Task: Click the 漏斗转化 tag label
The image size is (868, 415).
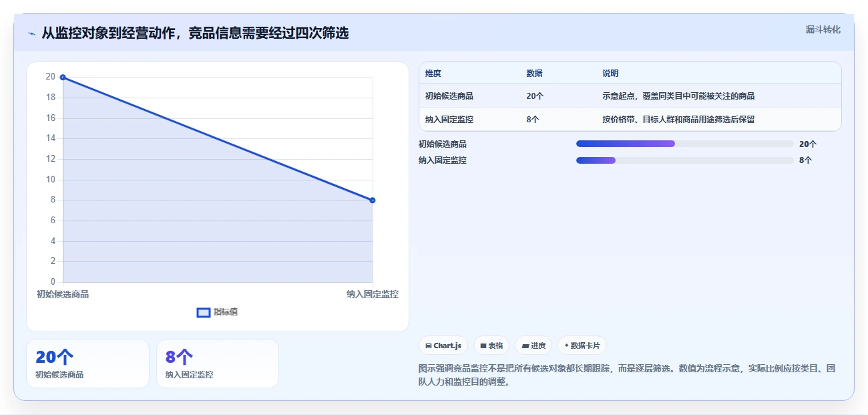Action: coord(823,30)
